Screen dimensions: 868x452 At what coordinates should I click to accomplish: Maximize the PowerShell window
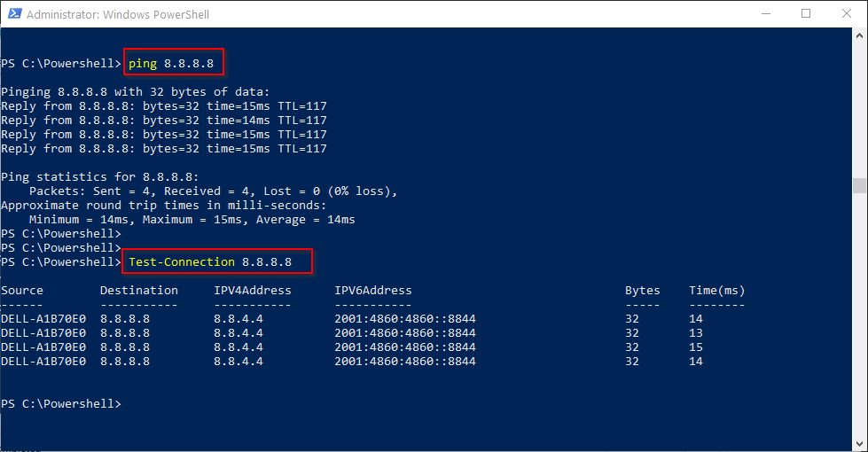click(806, 14)
